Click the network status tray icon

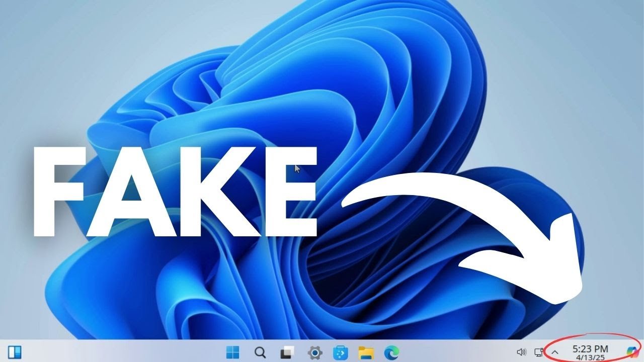(x=539, y=352)
